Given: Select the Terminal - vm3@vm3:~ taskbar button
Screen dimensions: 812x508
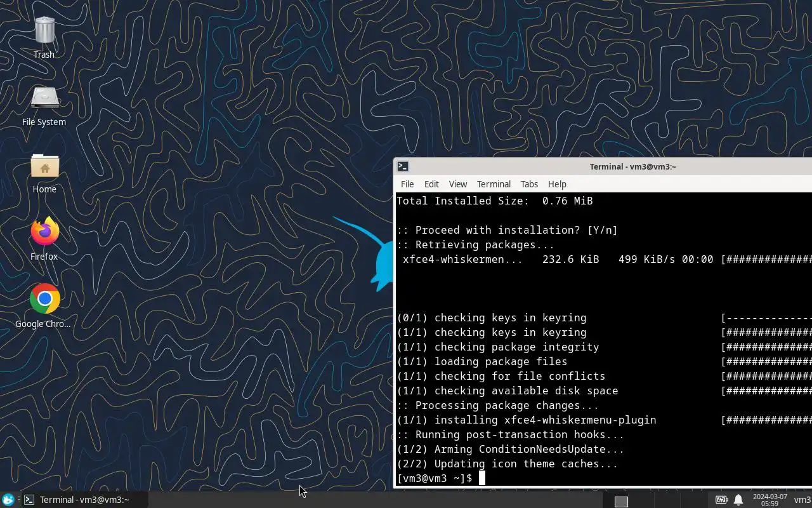Looking at the screenshot, I should coord(85,500).
